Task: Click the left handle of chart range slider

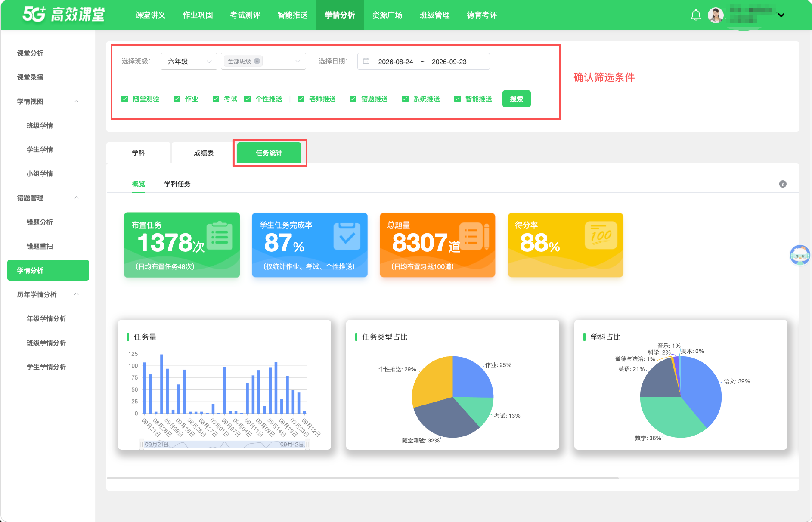Action: (x=142, y=444)
